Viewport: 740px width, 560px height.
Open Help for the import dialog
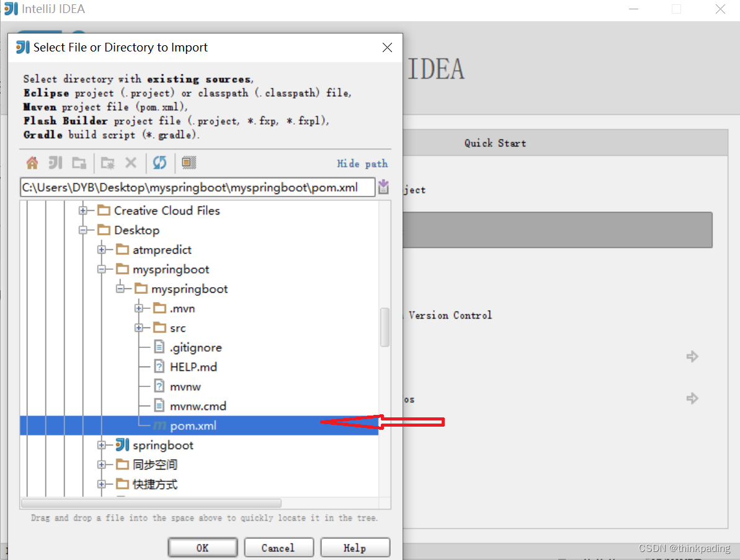click(x=355, y=548)
